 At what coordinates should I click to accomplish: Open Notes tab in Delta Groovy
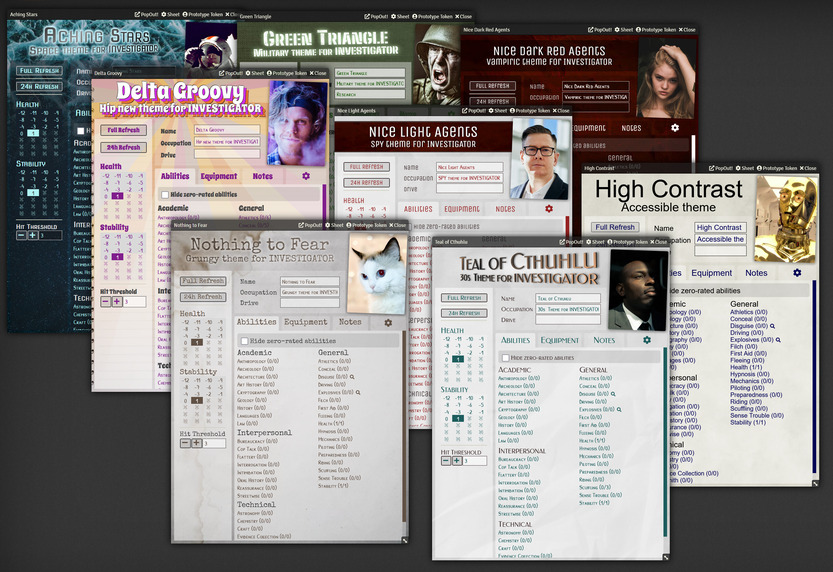point(262,176)
